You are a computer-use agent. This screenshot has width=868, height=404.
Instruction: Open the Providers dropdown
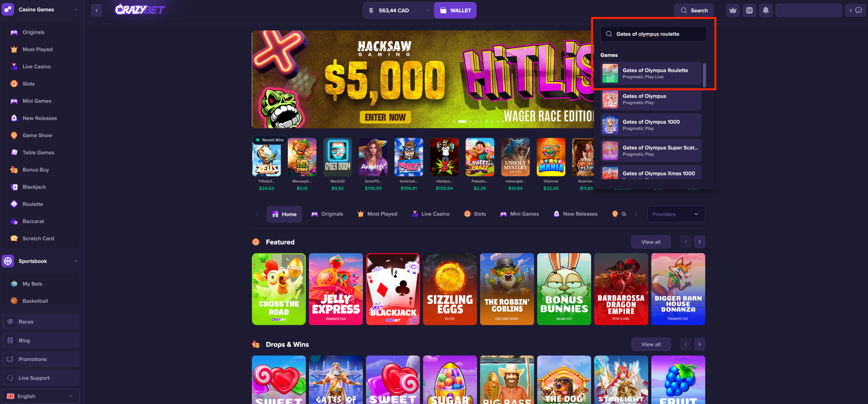click(x=676, y=214)
